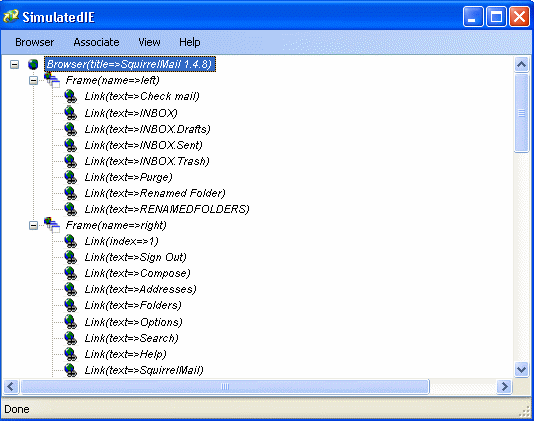Collapse the Frame(name=>right) node
This screenshot has width=534, height=421.
pyautogui.click(x=33, y=225)
